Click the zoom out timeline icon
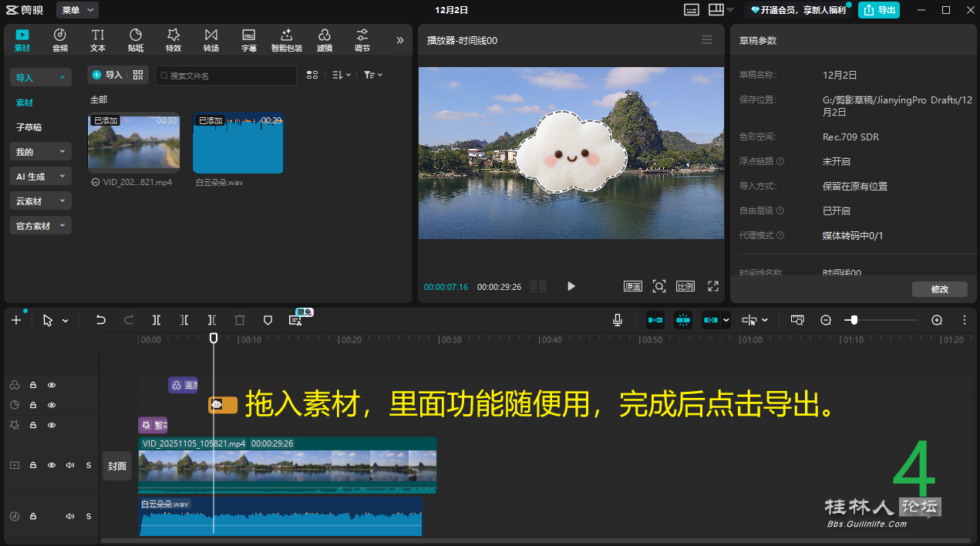Screen dimensions: 980x546 (826, 320)
